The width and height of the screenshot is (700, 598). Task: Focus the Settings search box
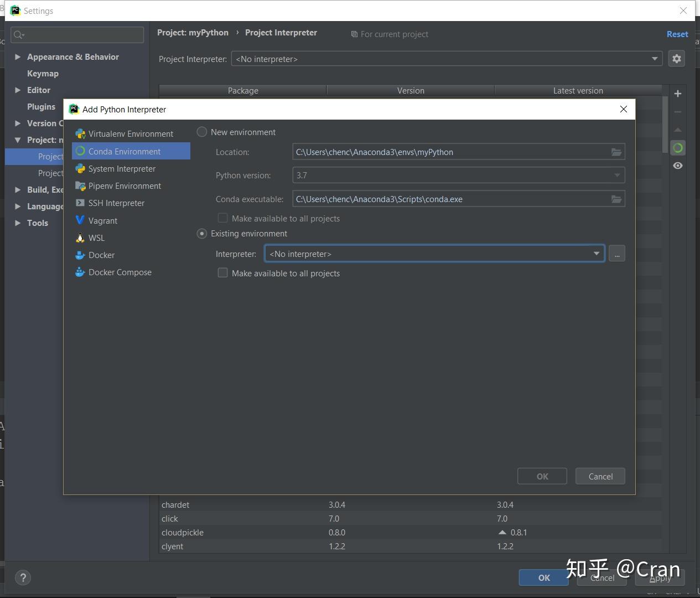point(77,35)
